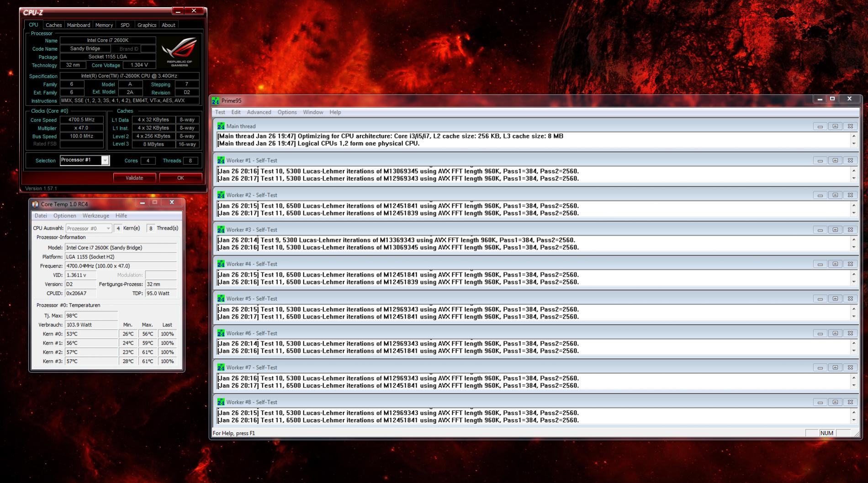This screenshot has height=483, width=868.
Task: Close the Worker #5 child window
Action: click(850, 299)
